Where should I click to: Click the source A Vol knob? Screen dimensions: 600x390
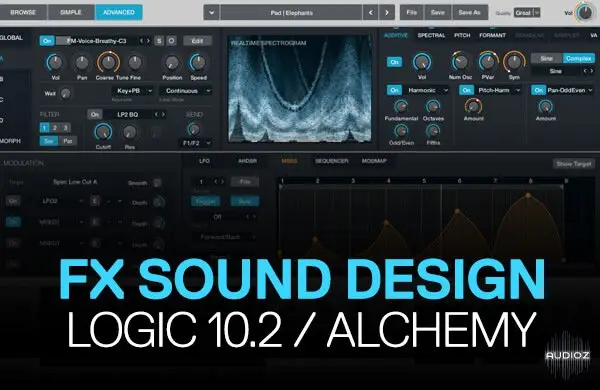click(55, 63)
